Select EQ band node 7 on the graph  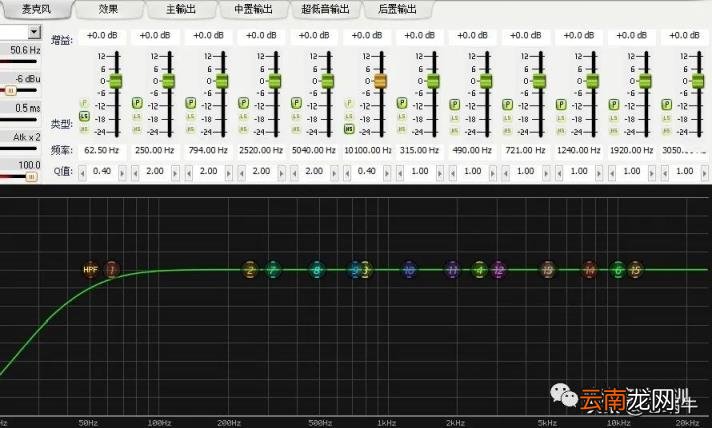pyautogui.click(x=272, y=270)
